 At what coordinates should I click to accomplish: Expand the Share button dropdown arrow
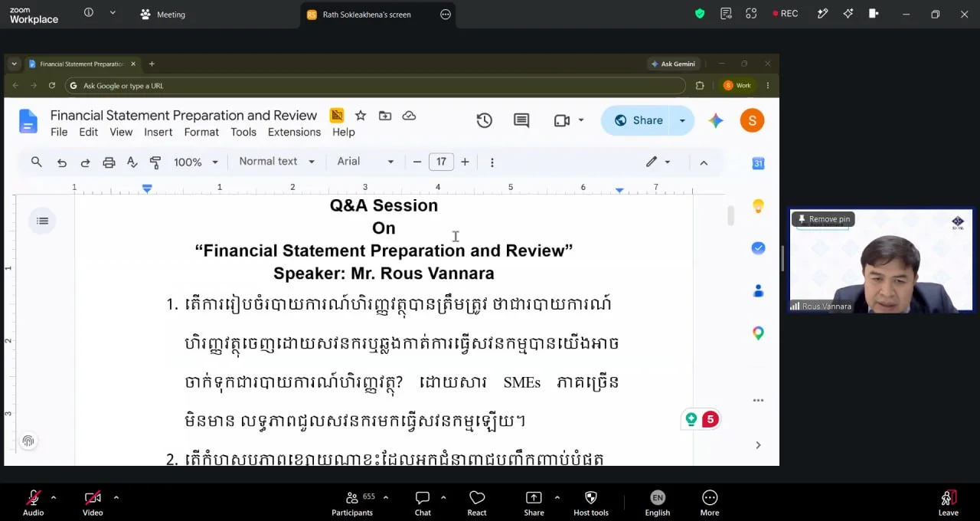click(682, 120)
